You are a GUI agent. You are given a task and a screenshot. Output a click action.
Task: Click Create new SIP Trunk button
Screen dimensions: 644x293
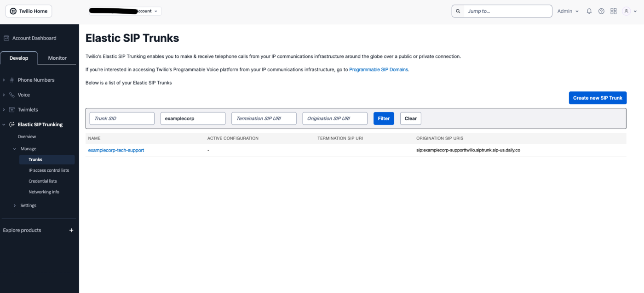(598, 98)
